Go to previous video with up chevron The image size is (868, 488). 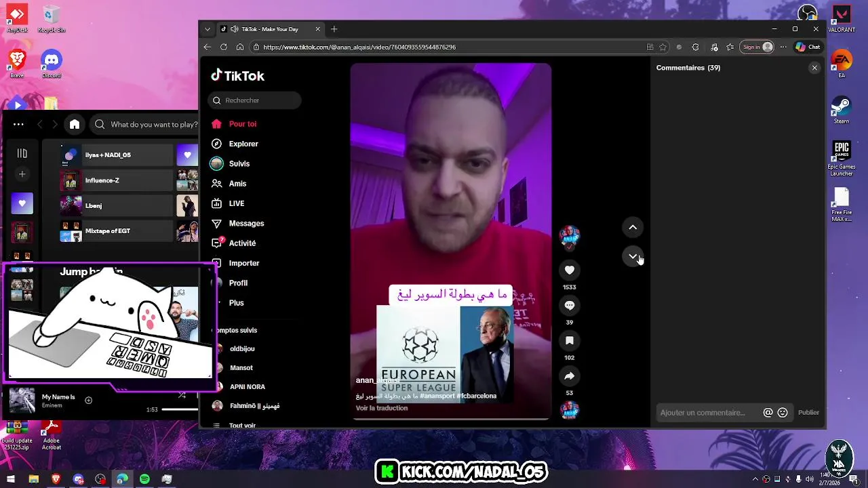(x=633, y=227)
